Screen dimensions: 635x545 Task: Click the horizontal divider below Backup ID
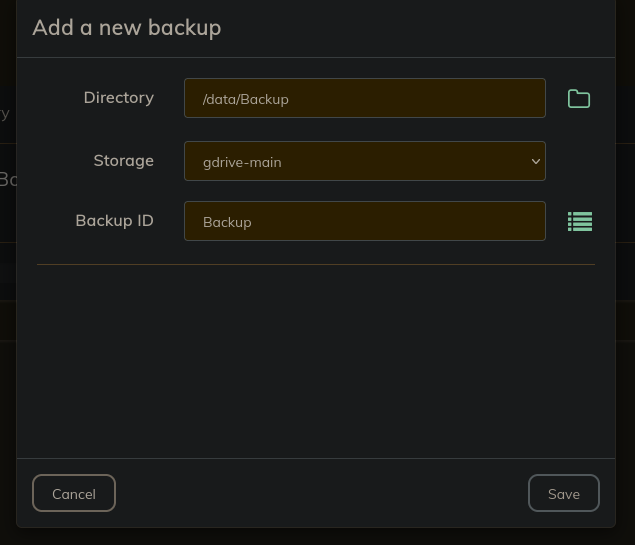[315, 264]
